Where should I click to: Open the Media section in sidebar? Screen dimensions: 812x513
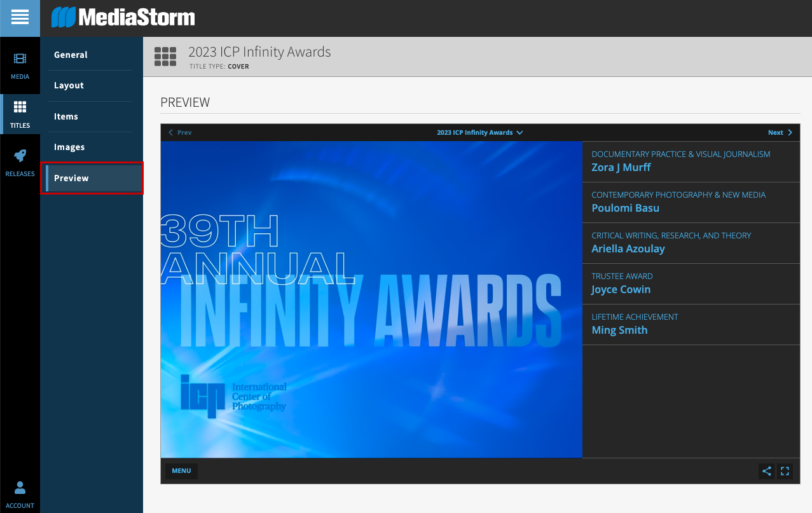coord(20,65)
